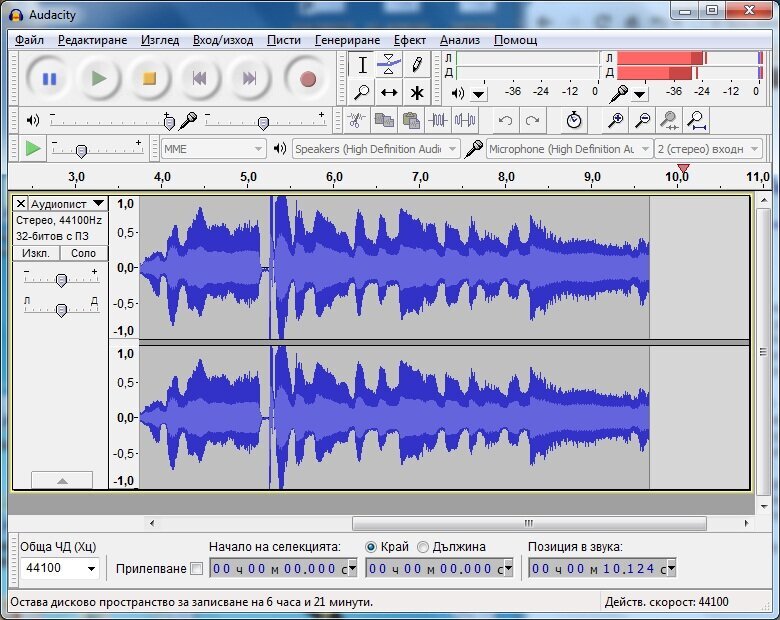The image size is (780, 620).
Task: Start recording with the red Record button
Action: coord(308,79)
